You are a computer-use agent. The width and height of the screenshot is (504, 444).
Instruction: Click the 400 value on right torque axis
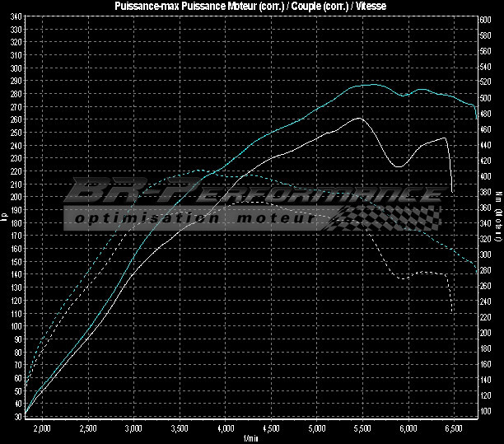coord(488,176)
